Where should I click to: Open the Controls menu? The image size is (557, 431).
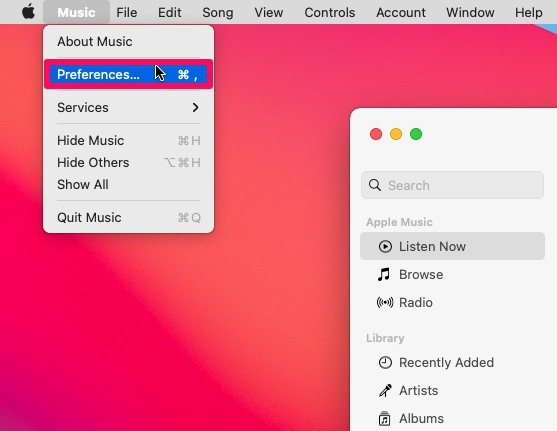330,12
